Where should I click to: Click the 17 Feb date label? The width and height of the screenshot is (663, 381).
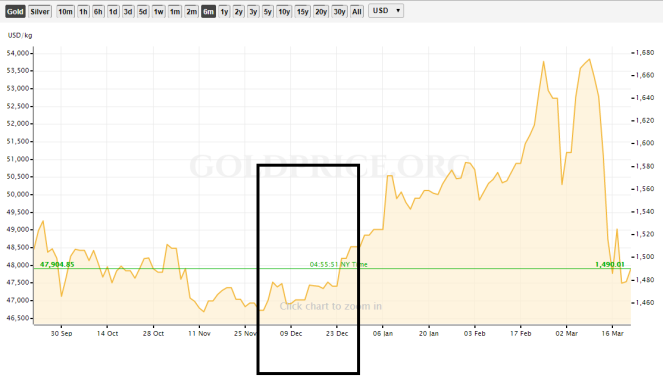tap(521, 333)
